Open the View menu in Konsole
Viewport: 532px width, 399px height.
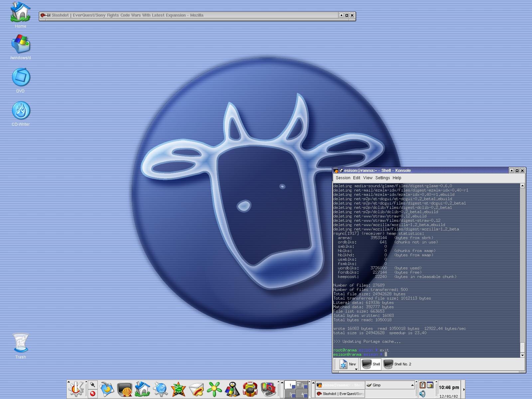[368, 178]
